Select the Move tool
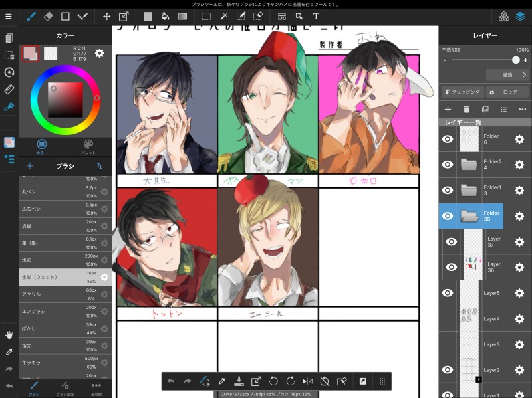This screenshot has height=398, width=532. 107,16
